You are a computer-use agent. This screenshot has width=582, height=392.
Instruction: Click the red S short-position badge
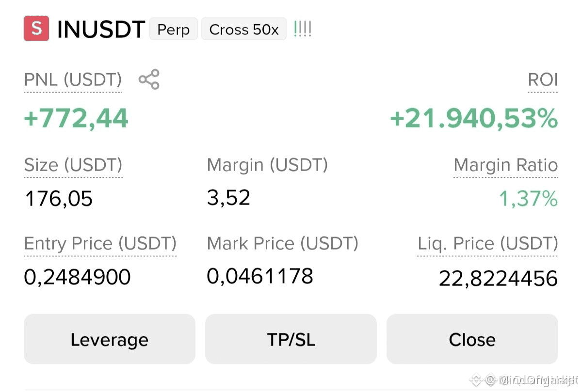[x=36, y=29]
